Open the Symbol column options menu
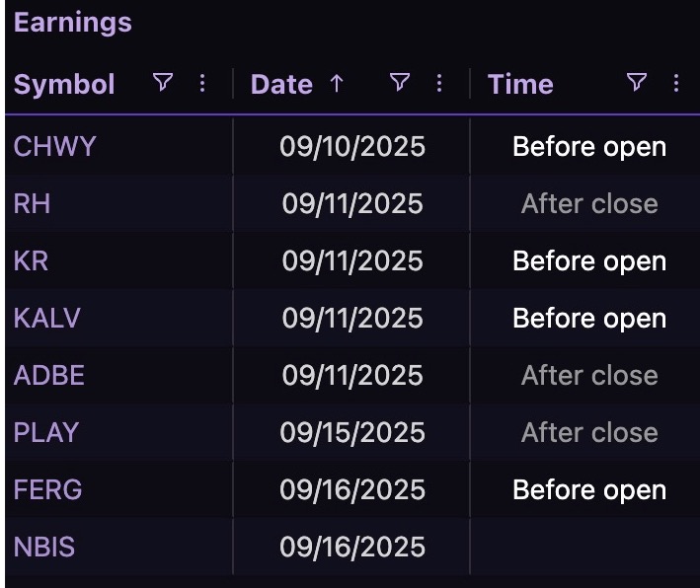Image resolution: width=700 pixels, height=588 pixels. pos(202,83)
